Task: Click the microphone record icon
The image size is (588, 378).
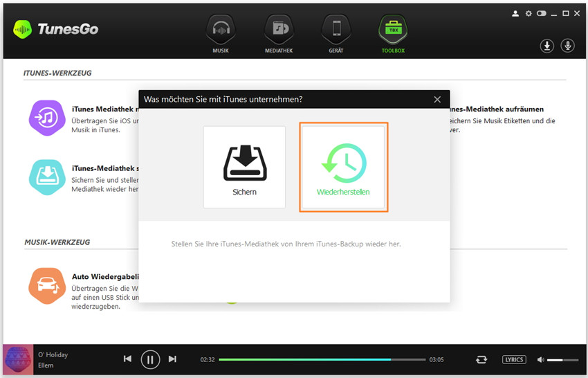Action: 568,46
